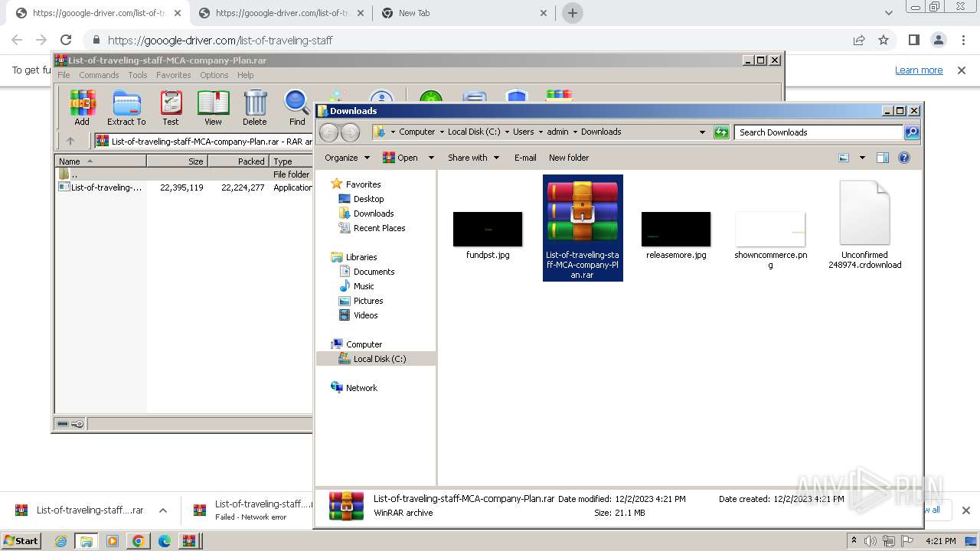Toggle the Explorer preview pane

click(x=883, y=158)
